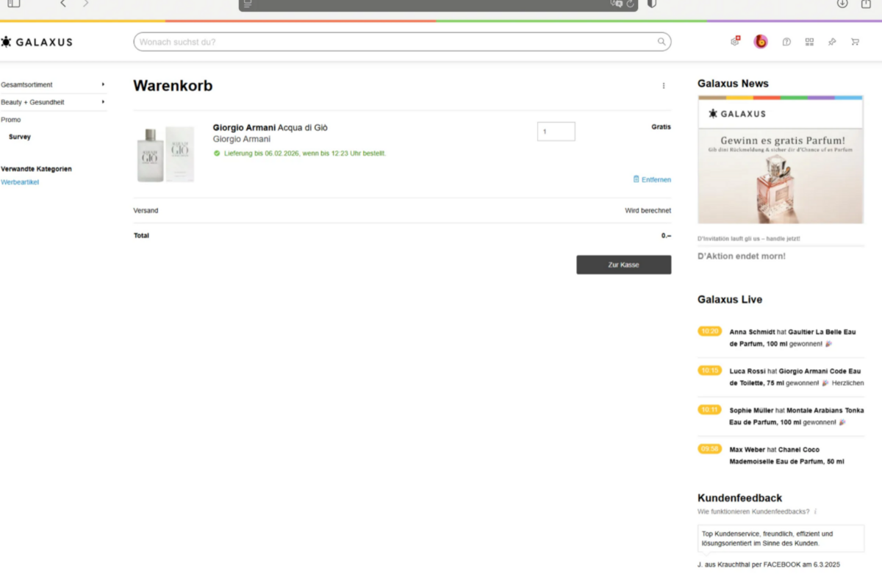Click Entfernen to remove the item
The image size is (882, 588).
click(x=652, y=179)
